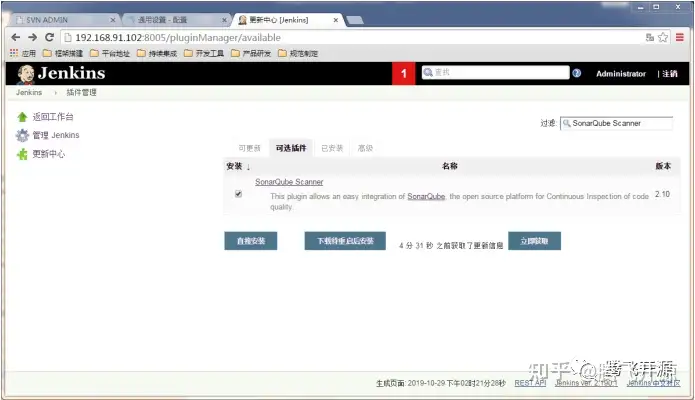
Task: Click the search help question icon
Action: click(x=576, y=73)
